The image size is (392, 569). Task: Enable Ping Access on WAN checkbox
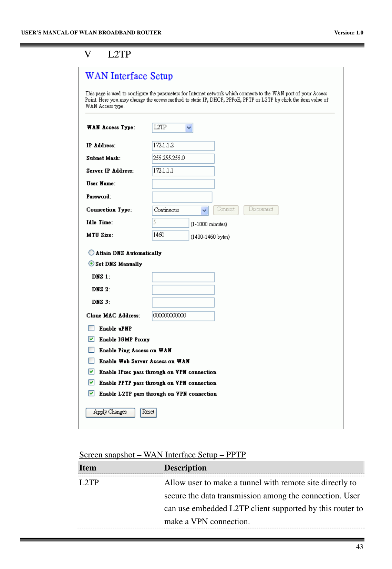click(x=91, y=350)
